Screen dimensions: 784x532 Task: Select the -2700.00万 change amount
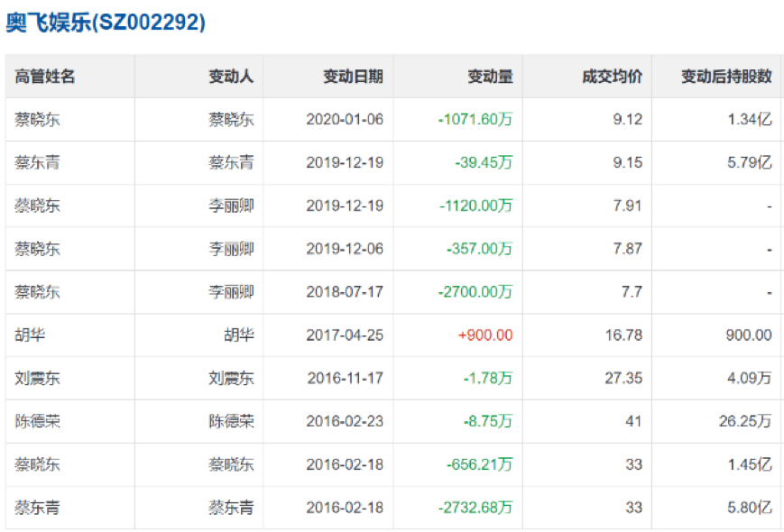tap(475, 292)
